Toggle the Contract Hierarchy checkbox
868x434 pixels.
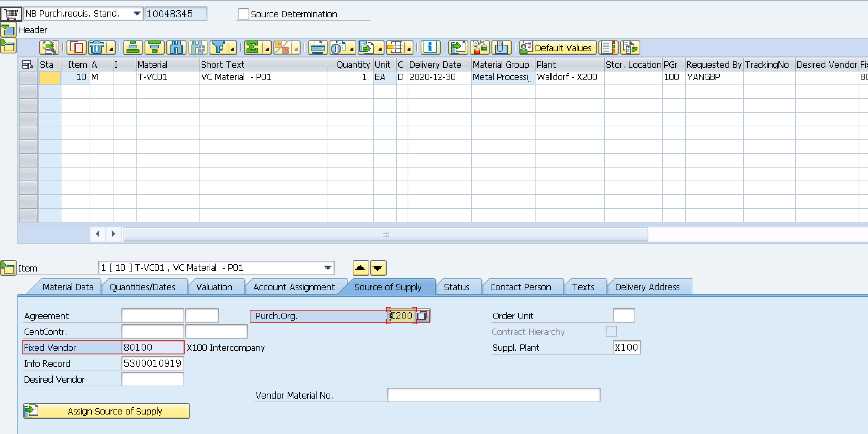[612, 331]
